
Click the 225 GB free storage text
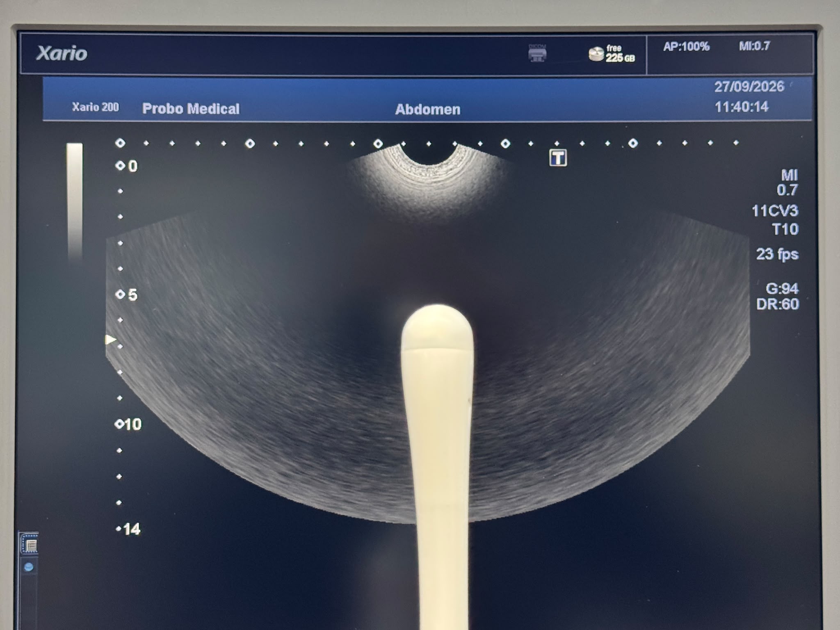(x=620, y=58)
